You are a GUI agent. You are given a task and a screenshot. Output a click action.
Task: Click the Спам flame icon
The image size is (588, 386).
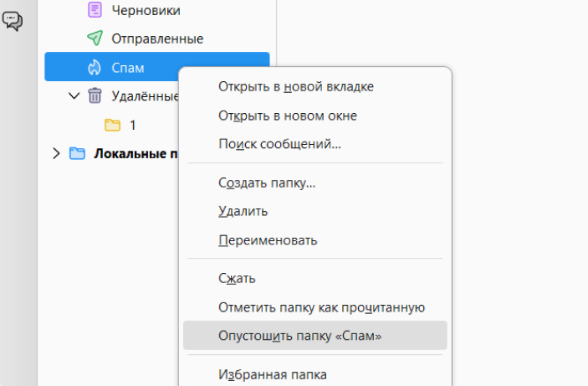[94, 68]
